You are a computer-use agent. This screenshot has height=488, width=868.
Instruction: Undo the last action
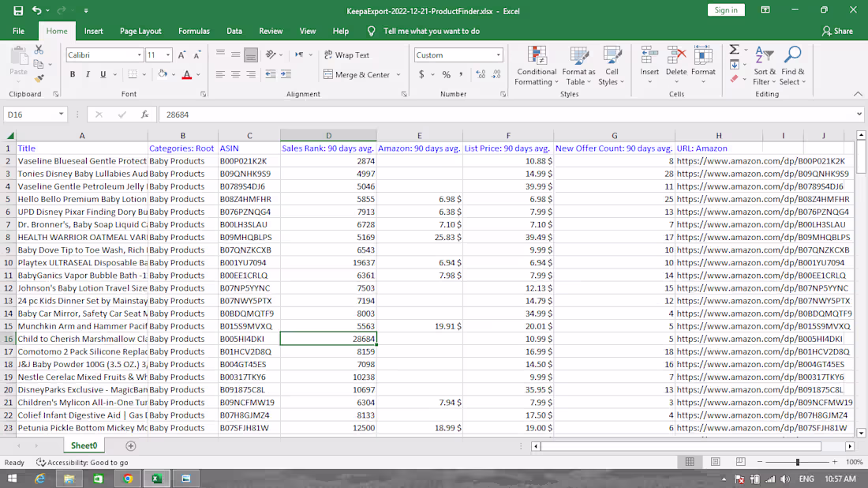[x=36, y=10]
